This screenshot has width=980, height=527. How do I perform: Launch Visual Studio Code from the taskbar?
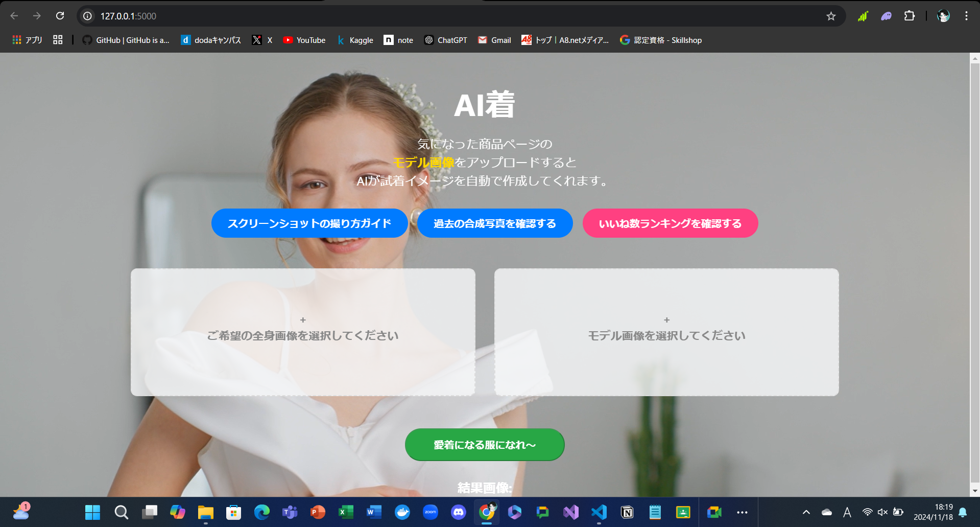click(x=599, y=512)
